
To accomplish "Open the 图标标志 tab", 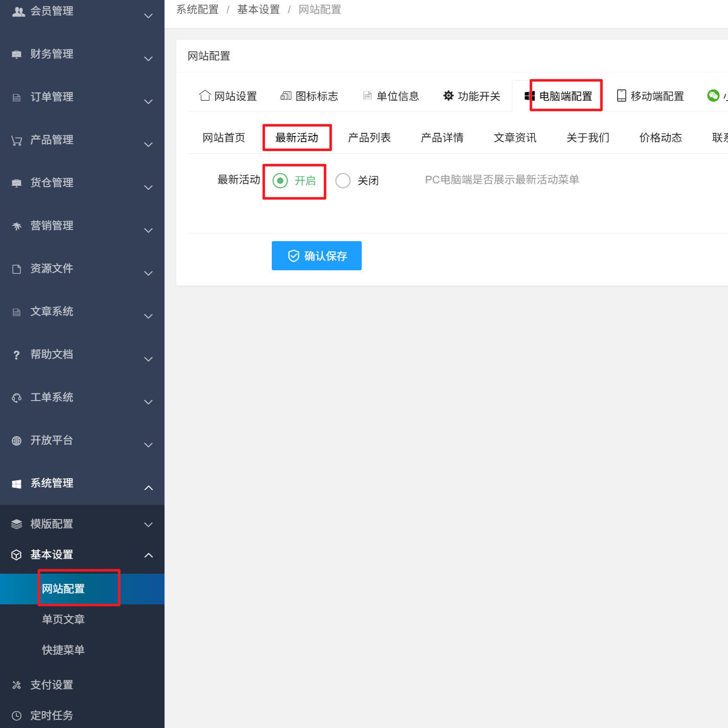I will pyautogui.click(x=310, y=96).
